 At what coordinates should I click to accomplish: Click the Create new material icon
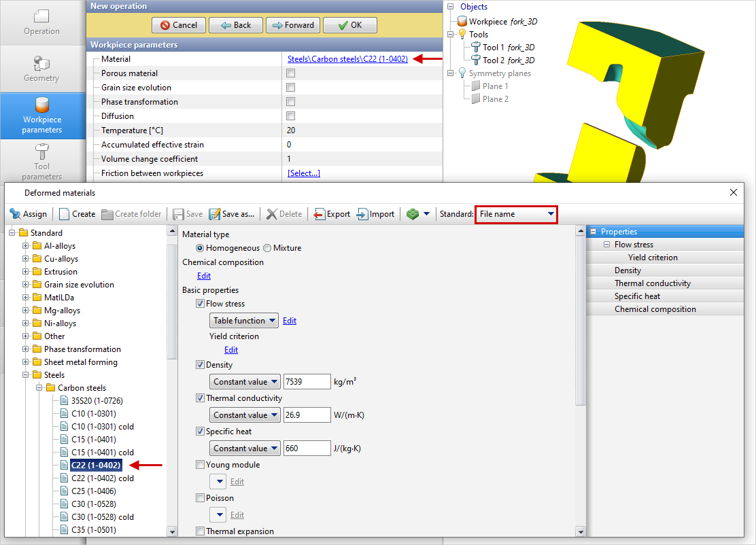65,214
